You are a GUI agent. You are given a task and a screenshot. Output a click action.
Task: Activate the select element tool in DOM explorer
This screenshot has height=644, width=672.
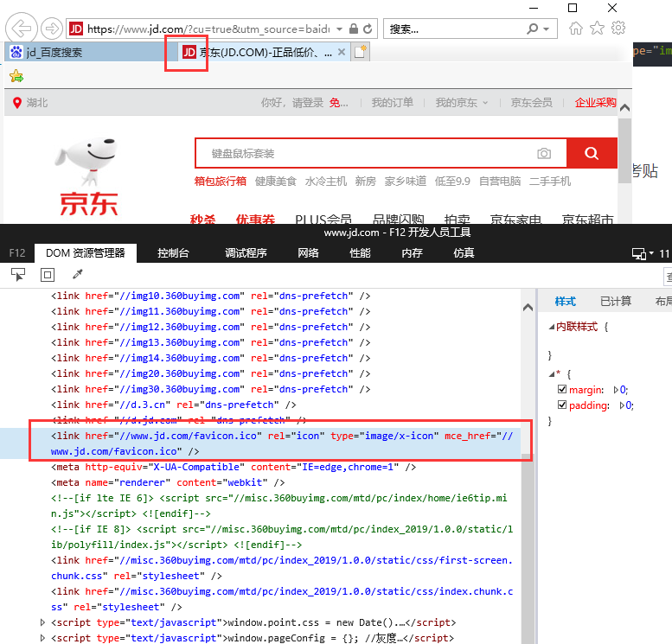tap(18, 275)
